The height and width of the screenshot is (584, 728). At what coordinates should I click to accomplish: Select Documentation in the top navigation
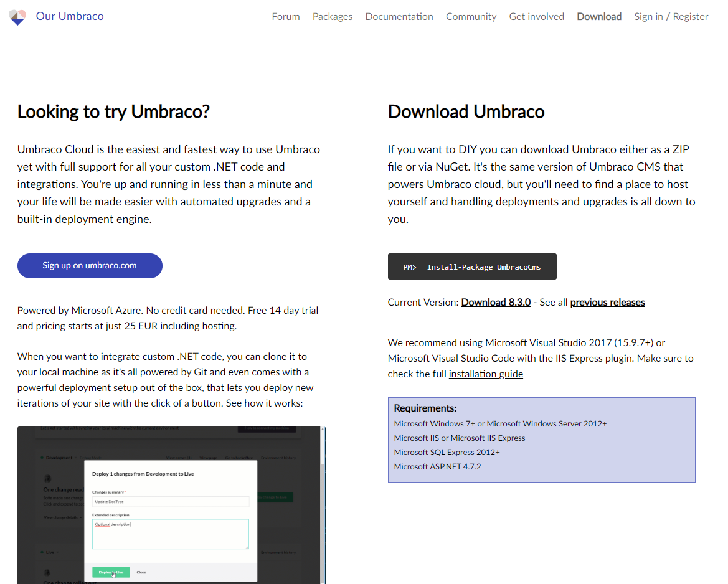pyautogui.click(x=399, y=17)
